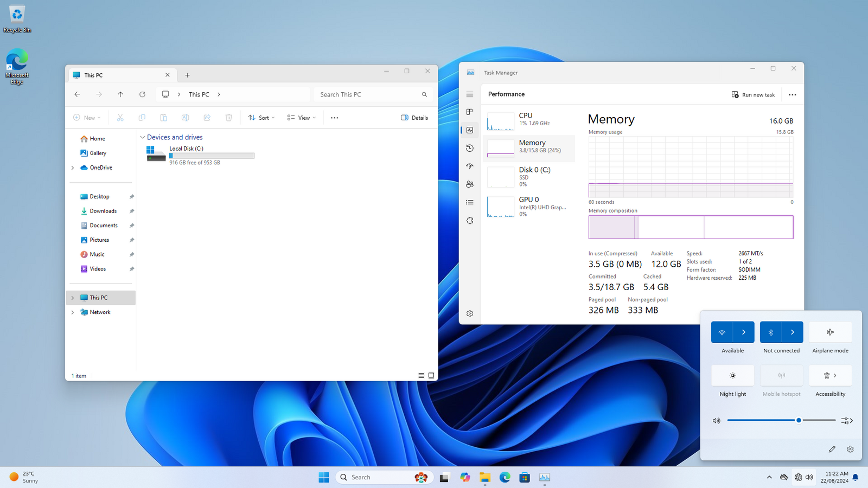Show hidden icons chevron in system tray

point(769,477)
